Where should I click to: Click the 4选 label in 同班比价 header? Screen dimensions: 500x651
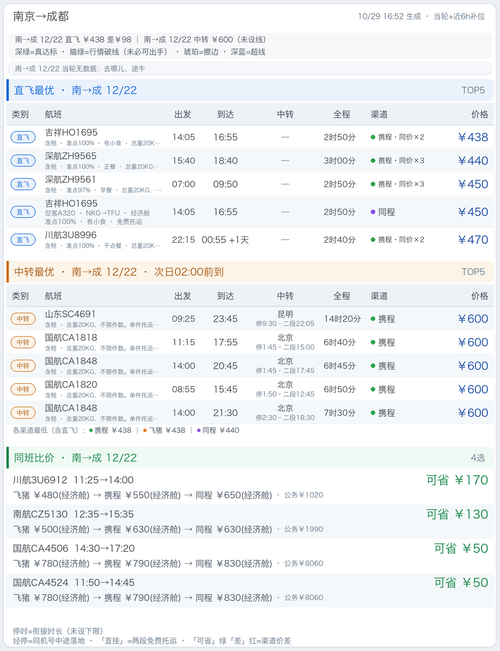478,458
